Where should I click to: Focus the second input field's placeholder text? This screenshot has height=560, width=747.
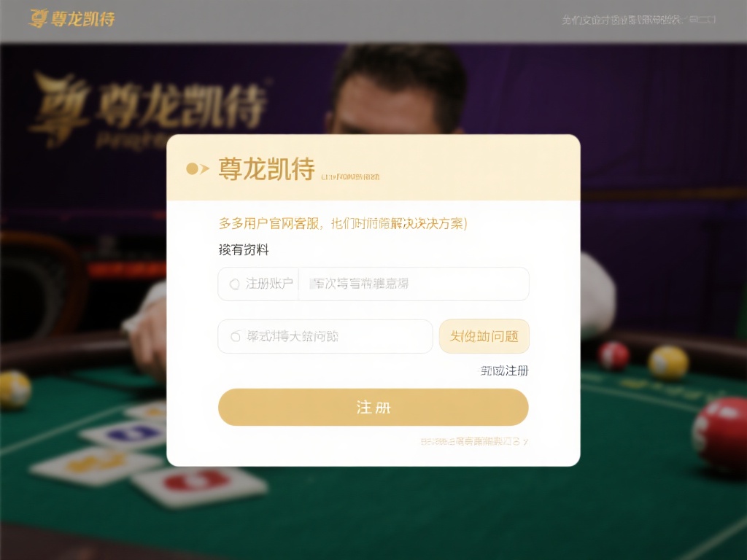point(292,336)
